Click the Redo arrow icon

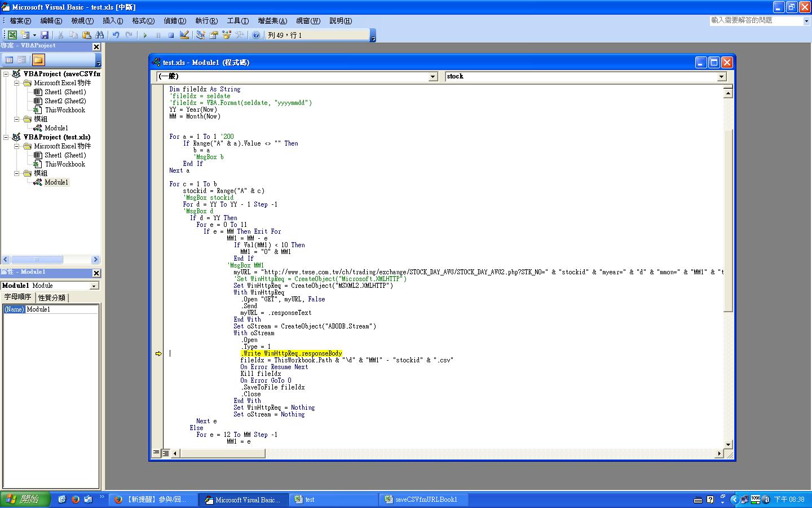click(129, 35)
